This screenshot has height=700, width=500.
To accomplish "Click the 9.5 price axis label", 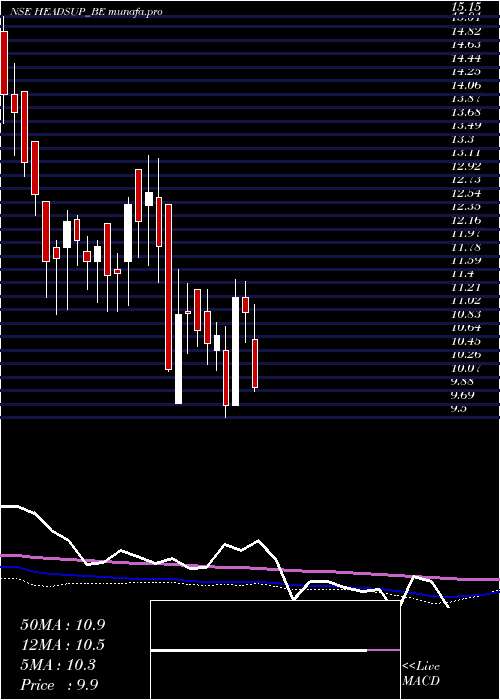I will [x=459, y=408].
